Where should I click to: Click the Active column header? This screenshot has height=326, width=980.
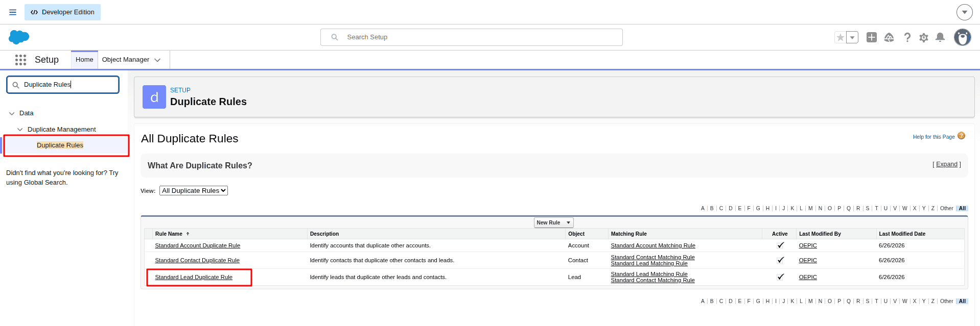click(779, 234)
